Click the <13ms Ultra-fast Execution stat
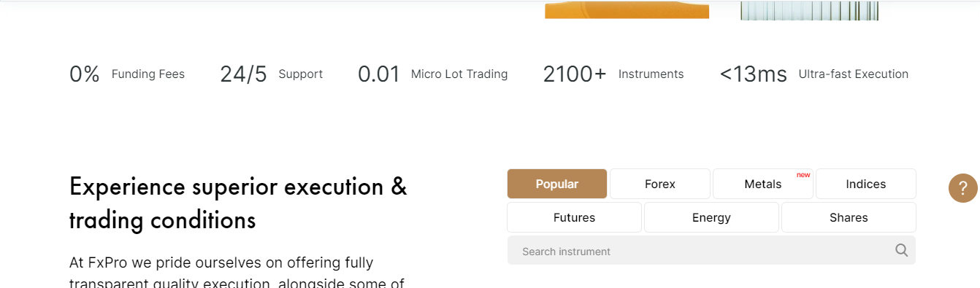The image size is (980, 288). [814, 74]
